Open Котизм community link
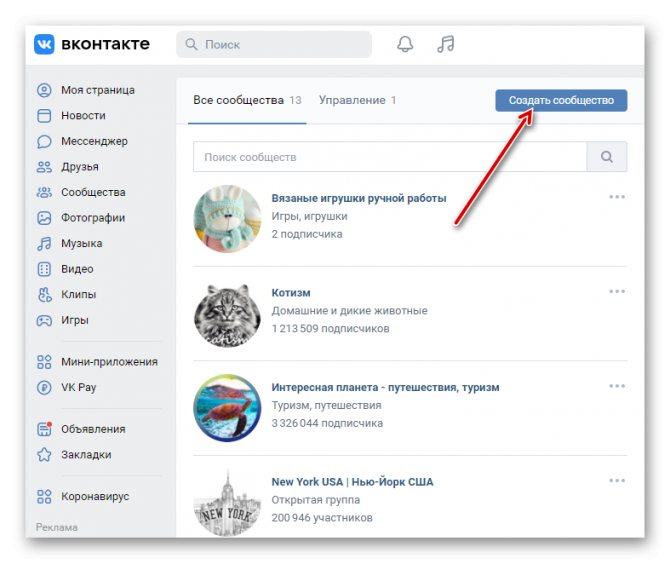This screenshot has height=564, width=670. 291,293
